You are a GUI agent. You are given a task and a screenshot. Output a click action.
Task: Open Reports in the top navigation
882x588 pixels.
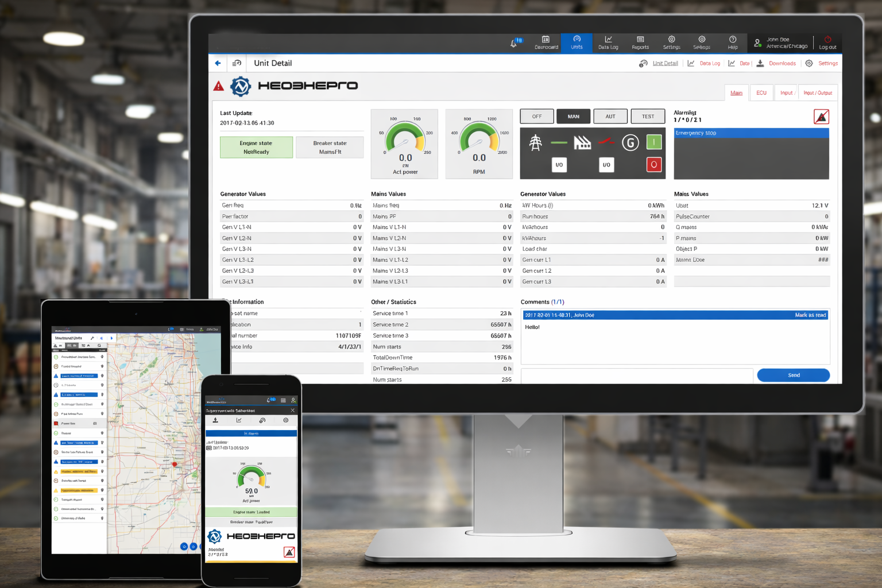[640, 43]
